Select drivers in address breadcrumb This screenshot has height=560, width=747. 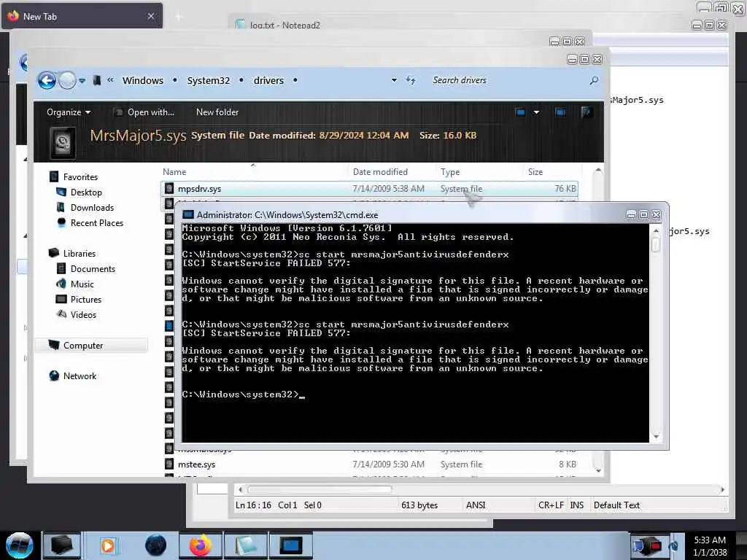click(268, 80)
